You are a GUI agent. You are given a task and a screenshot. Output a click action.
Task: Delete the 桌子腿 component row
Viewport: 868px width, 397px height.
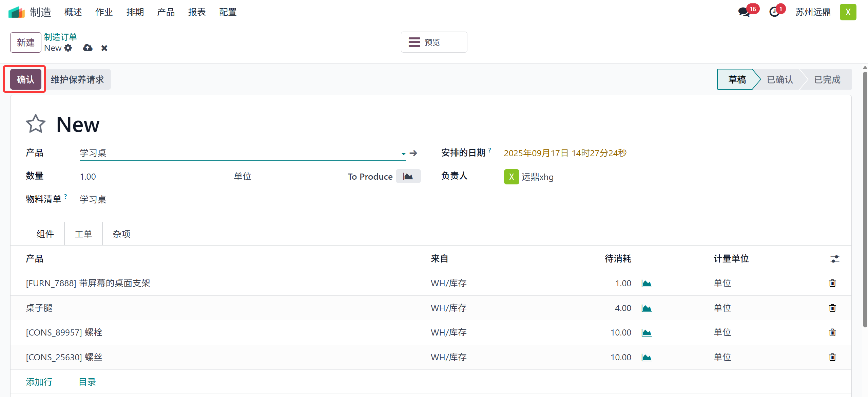(832, 308)
